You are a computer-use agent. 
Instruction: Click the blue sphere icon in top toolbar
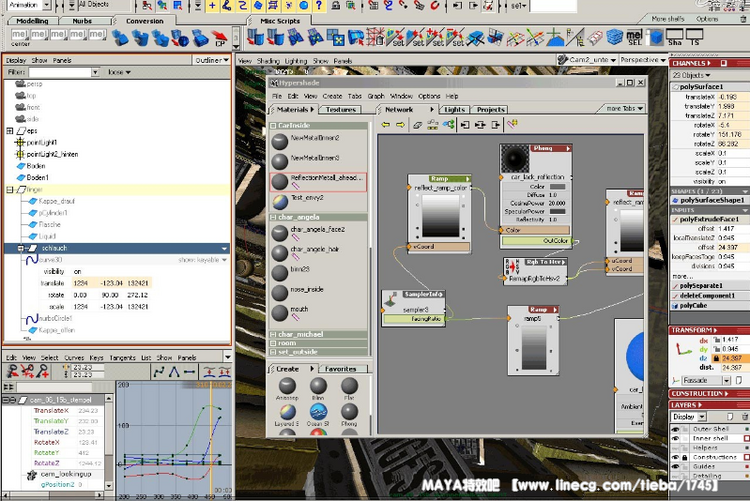304,6
